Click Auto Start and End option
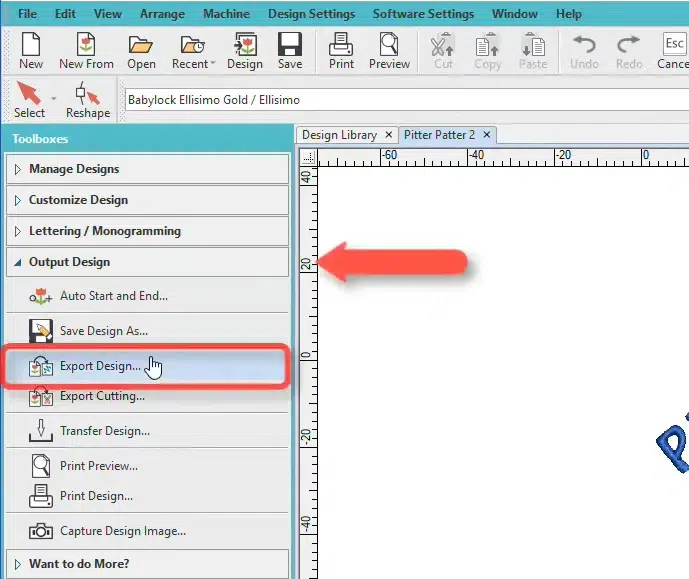 148,296
